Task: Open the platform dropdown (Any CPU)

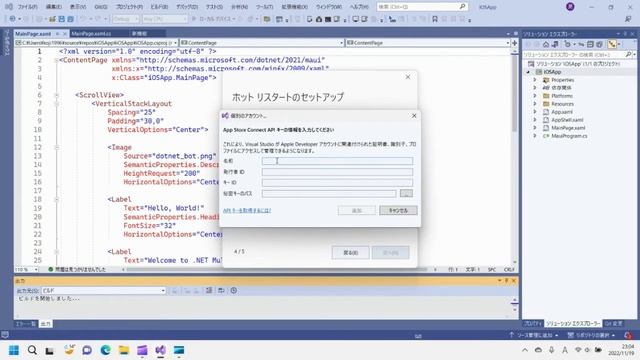Action: click(165, 19)
